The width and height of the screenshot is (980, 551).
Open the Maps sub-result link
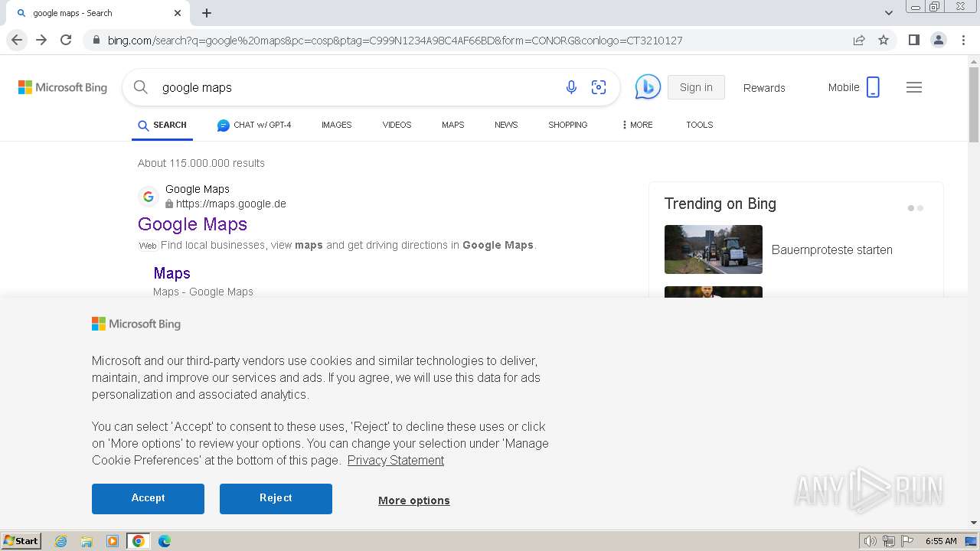(x=171, y=273)
